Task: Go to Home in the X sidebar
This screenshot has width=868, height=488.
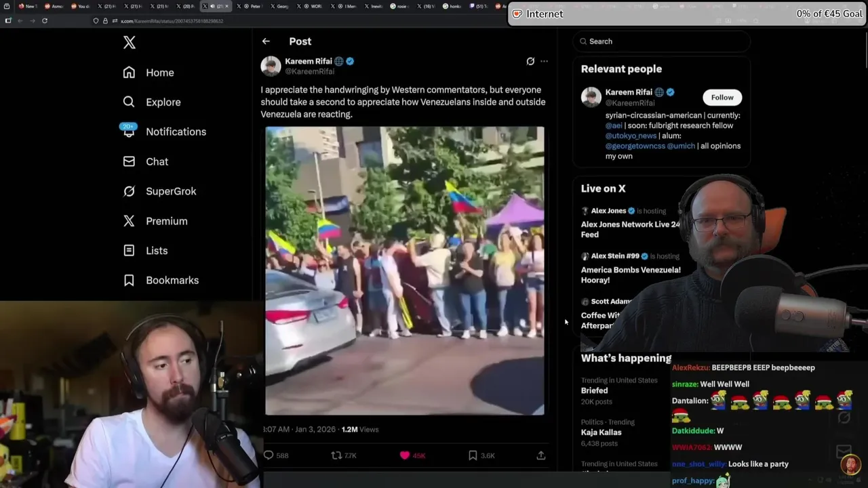Action: pos(149,73)
